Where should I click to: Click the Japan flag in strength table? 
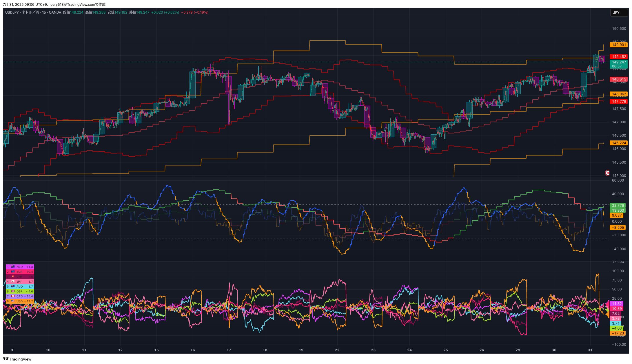13,281
